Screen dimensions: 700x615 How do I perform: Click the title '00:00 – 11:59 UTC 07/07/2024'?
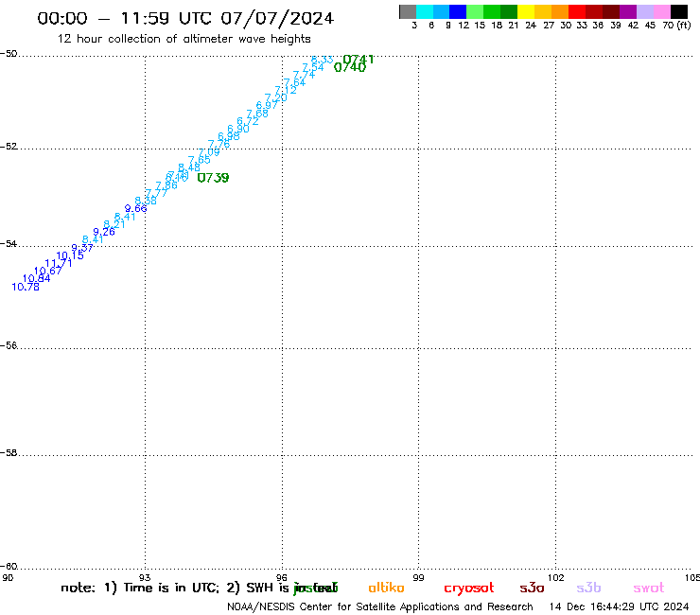185,18
